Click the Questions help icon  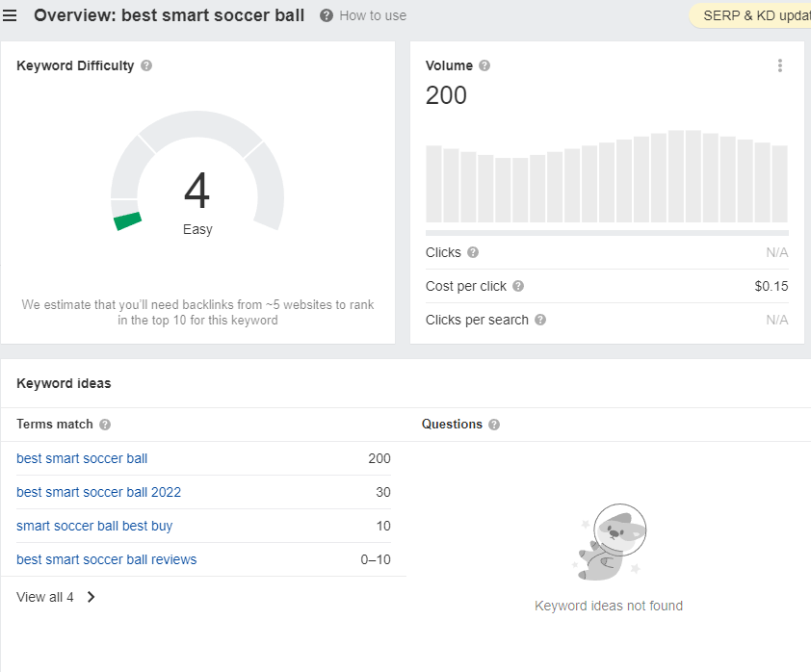click(x=494, y=425)
